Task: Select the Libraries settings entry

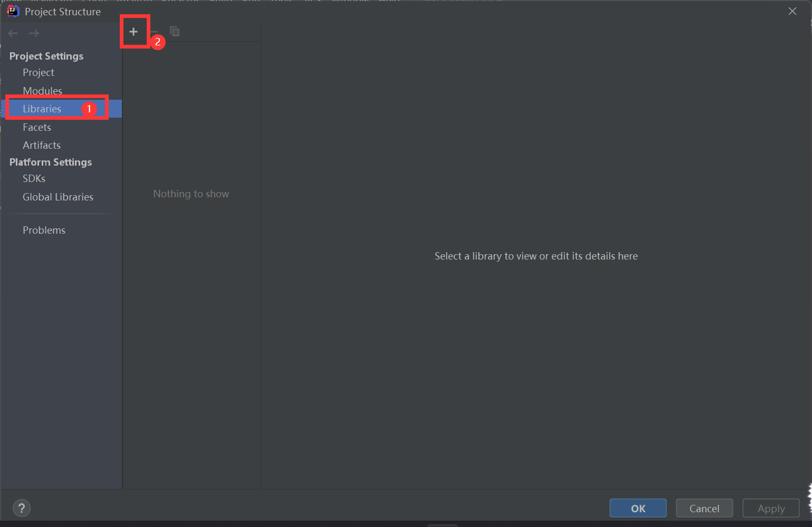Action: [x=61, y=109]
